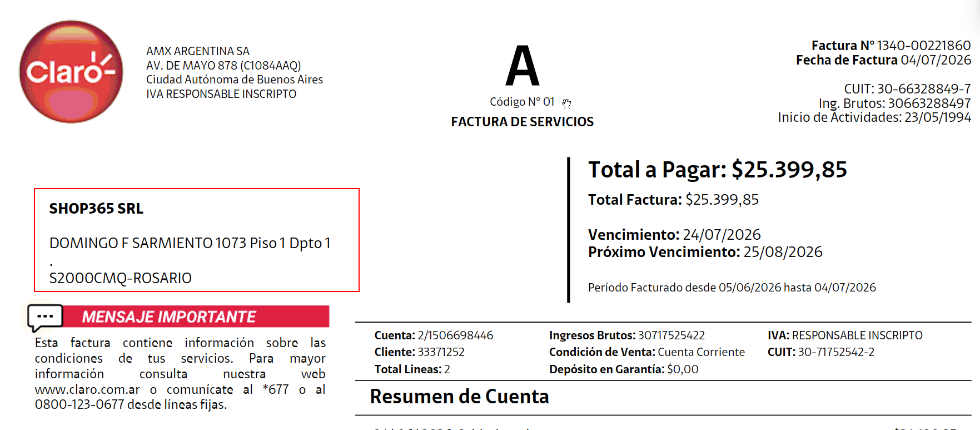
Task: Select Depósito en Garantía $0,00
Action: [x=624, y=369]
